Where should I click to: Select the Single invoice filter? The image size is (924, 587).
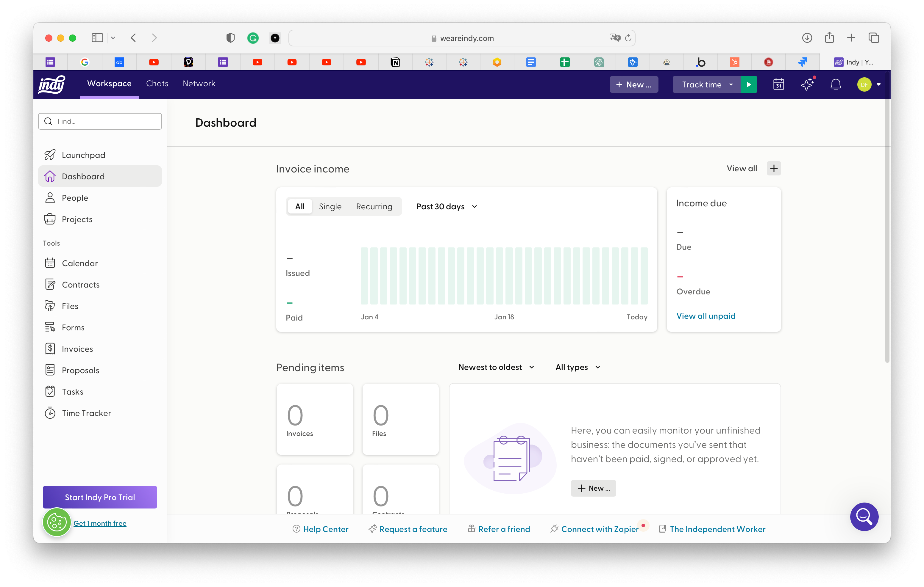[x=330, y=206]
